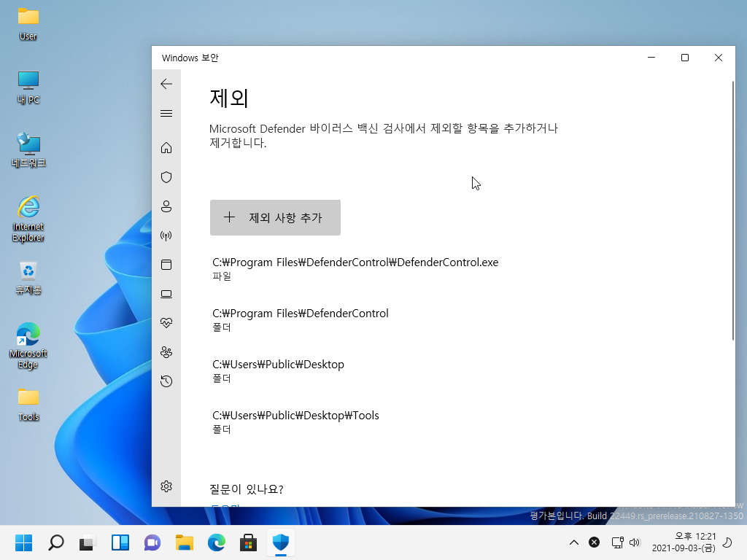Open the network status tray icon
The height and width of the screenshot is (560, 747).
[x=617, y=542]
